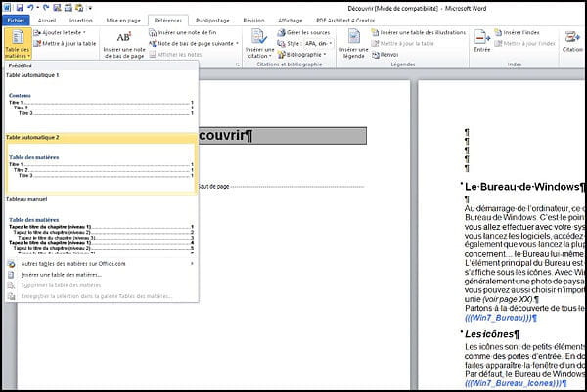Click the (voir page XX) italic text
Image resolution: width=587 pixels, height=392 pixels.
[x=508, y=299]
